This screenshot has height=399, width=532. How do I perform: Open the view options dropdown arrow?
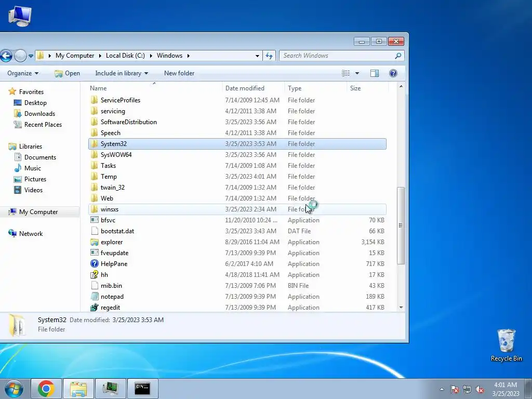click(357, 73)
